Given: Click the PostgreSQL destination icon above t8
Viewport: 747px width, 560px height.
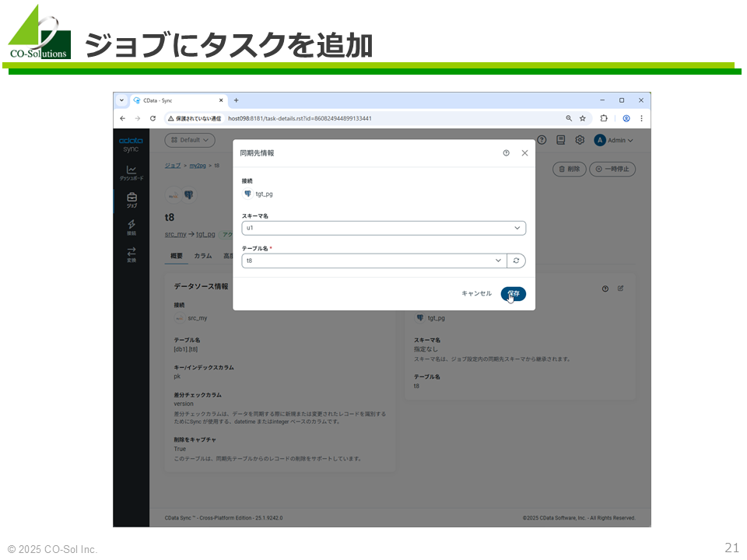Looking at the screenshot, I should [189, 194].
